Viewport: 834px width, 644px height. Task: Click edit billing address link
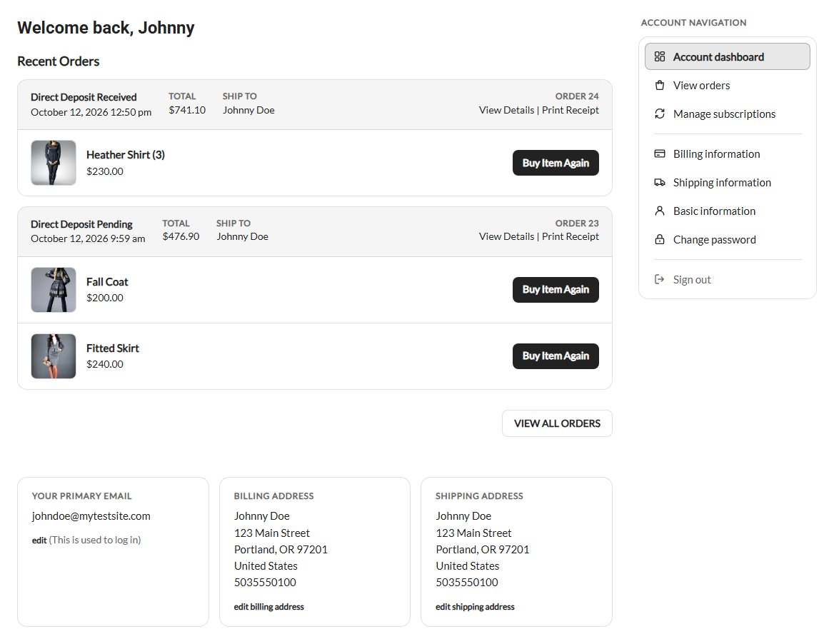pyautogui.click(x=268, y=607)
